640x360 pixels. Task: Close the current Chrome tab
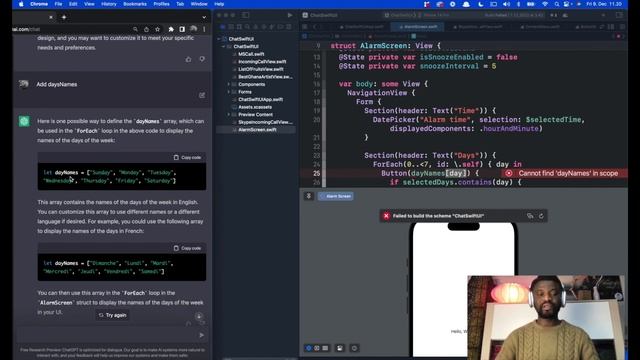tap(51, 17)
